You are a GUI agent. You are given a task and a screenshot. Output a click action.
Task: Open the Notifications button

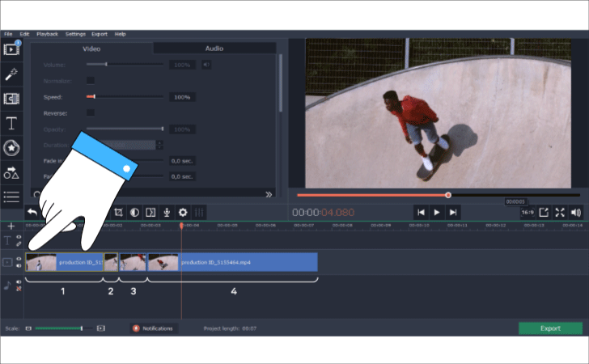coord(153,328)
